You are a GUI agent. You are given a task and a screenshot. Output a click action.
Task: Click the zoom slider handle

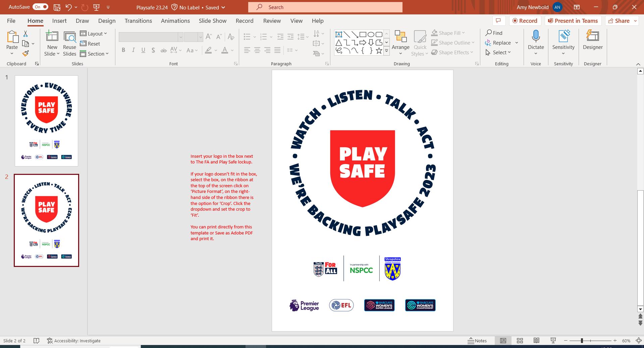coord(582,341)
